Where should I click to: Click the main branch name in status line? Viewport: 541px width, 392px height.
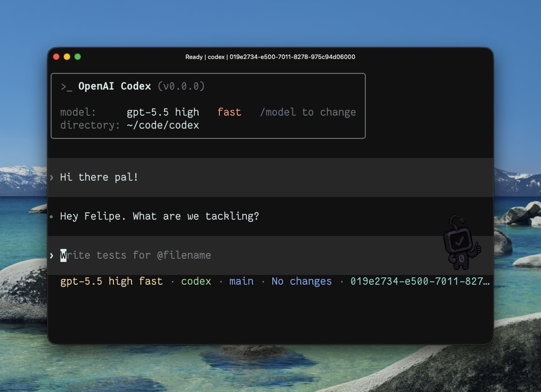(242, 281)
